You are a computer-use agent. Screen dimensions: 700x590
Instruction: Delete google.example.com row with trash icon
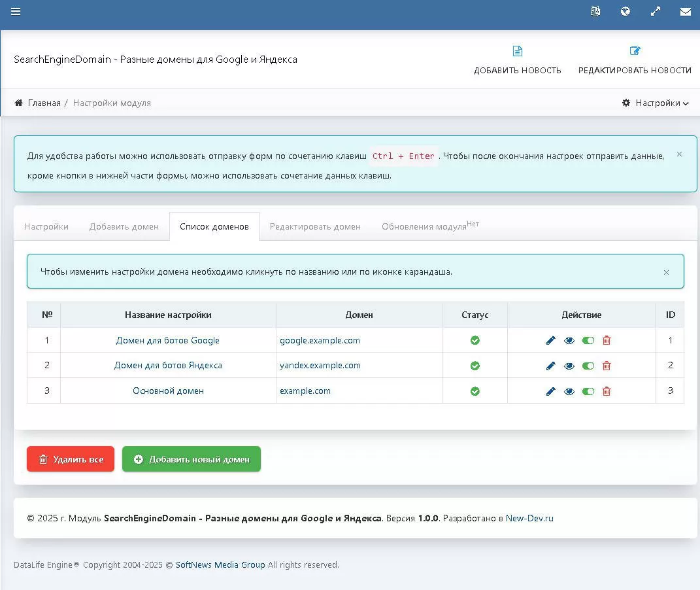point(607,340)
